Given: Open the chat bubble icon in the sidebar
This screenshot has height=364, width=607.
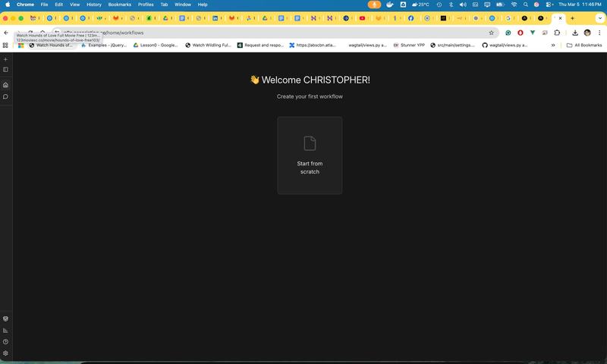Looking at the screenshot, I should [5, 96].
